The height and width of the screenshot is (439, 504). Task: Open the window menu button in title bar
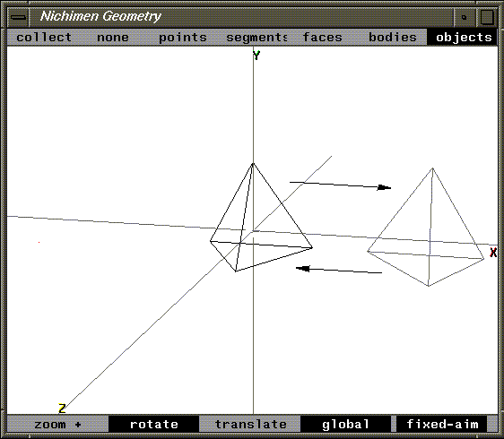[x=18, y=17]
